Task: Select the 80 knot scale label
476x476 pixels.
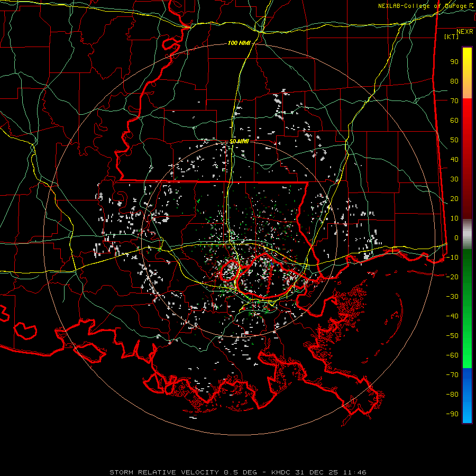Action: (454, 81)
